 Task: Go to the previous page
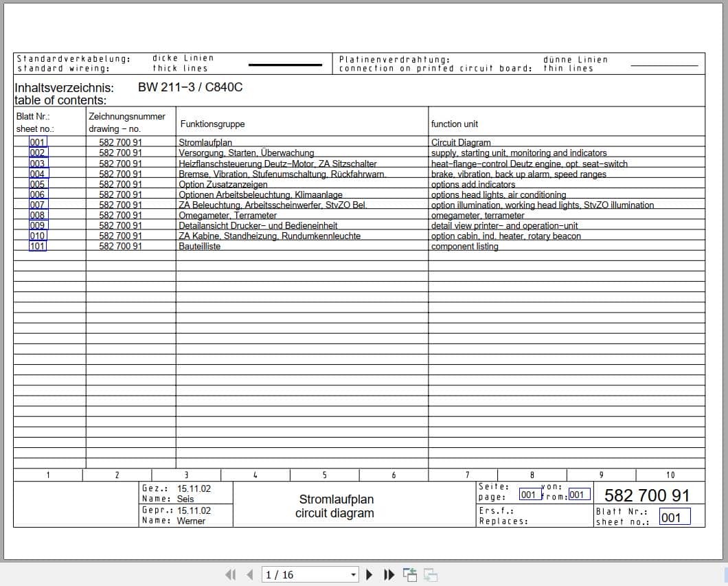pos(250,575)
